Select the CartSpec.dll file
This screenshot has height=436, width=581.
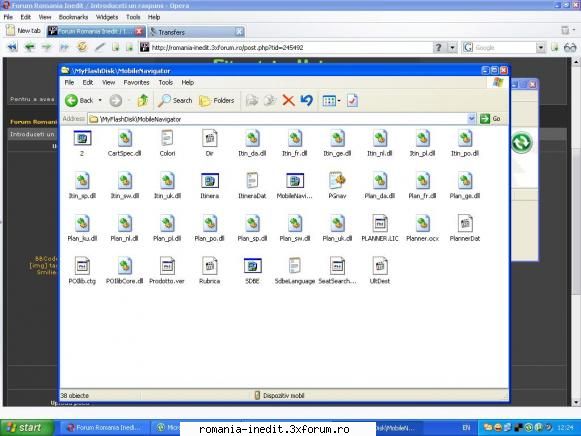124,143
